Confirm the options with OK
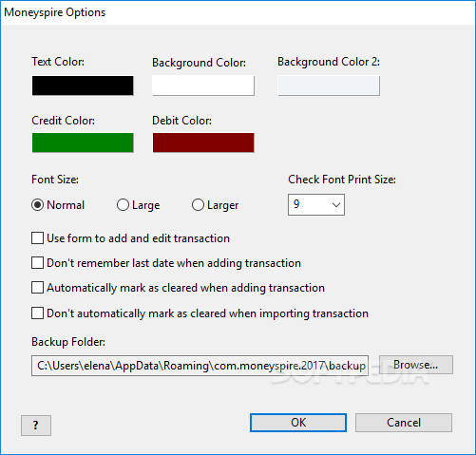 (x=298, y=423)
